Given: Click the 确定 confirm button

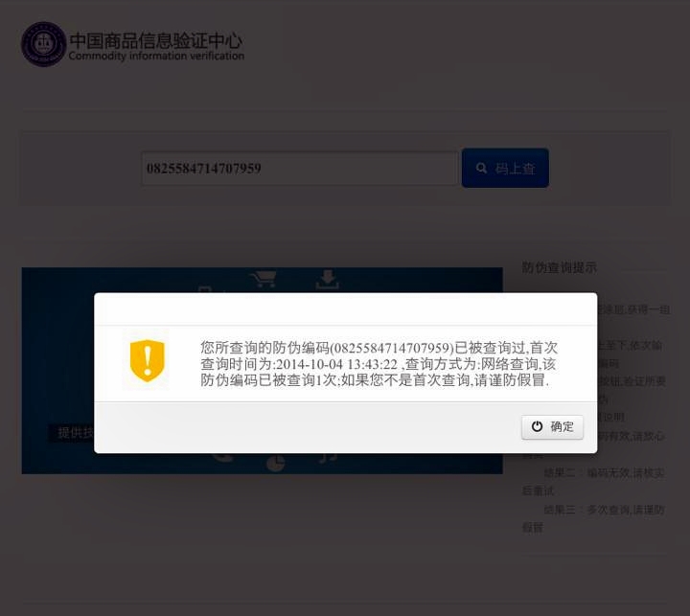Looking at the screenshot, I should point(552,427).
